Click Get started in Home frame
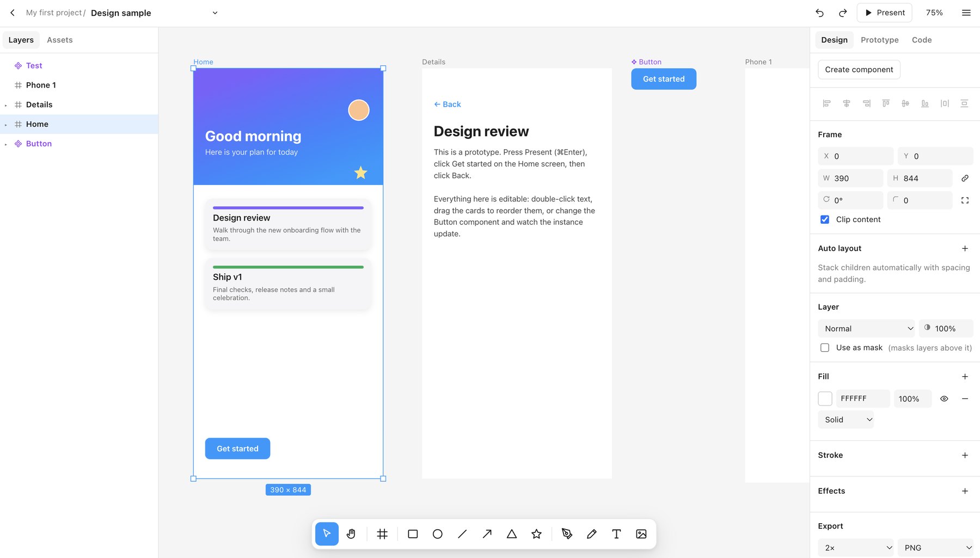 pos(237,449)
